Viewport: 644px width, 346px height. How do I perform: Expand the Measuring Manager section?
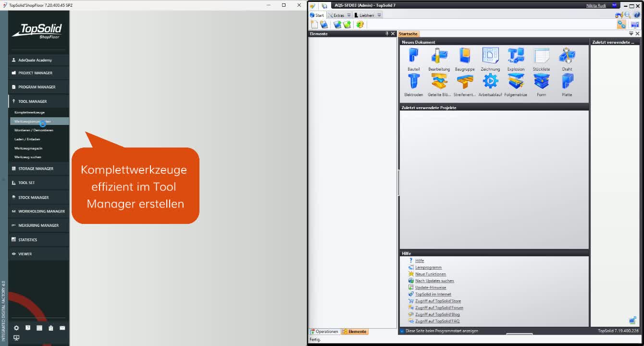tap(38, 225)
